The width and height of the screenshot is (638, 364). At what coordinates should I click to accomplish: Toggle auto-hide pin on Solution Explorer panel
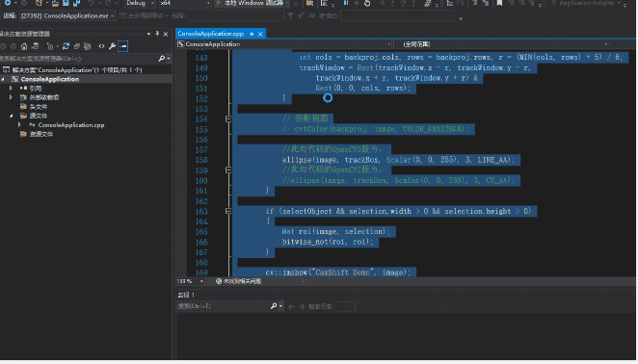coord(157,34)
